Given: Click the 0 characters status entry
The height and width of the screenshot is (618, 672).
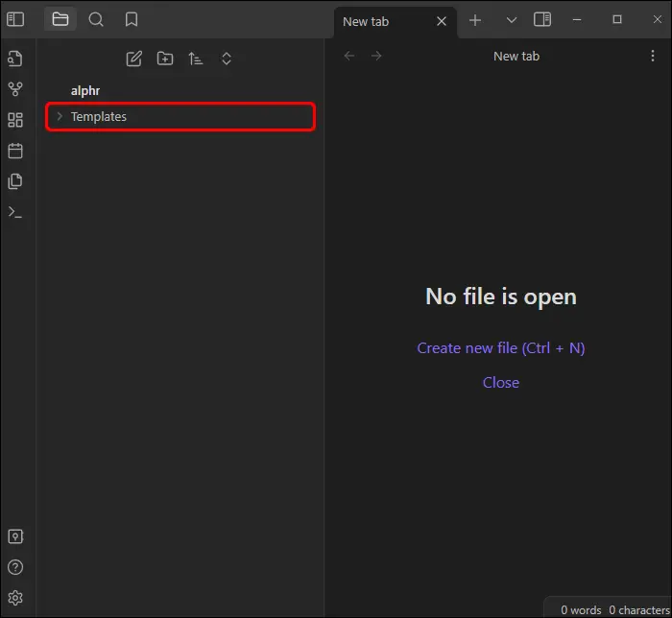Looking at the screenshot, I should click(x=639, y=610).
